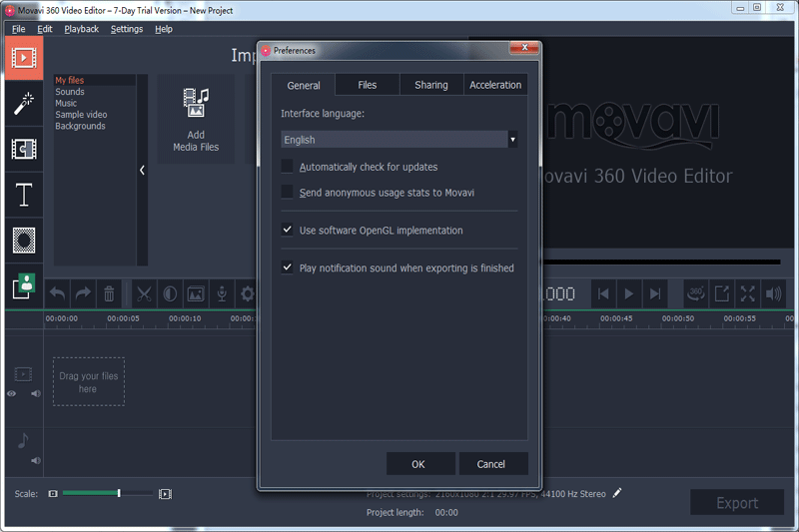Click Cancel in Preferences dialog
Screen dimensions: 799x532
tap(491, 464)
